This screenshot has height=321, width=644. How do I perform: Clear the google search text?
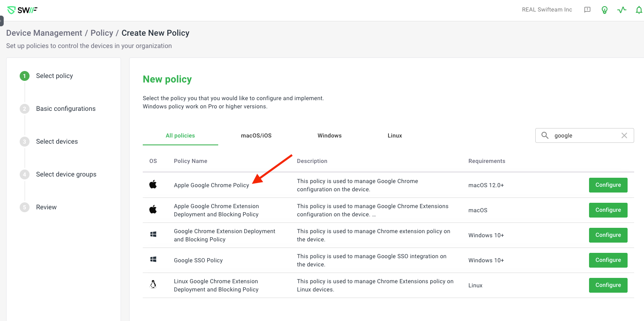click(x=624, y=135)
